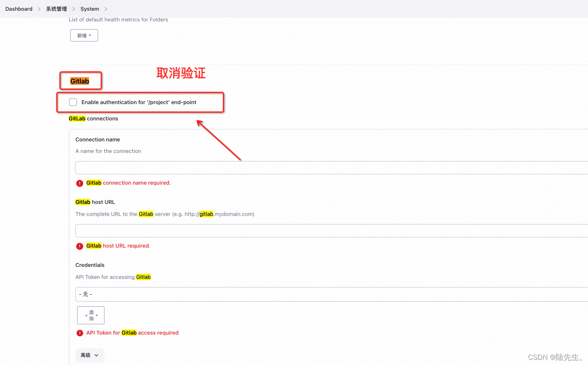Screen dimensions: 588x365
Task: Expand the 高级 advanced section
Action: [90, 355]
